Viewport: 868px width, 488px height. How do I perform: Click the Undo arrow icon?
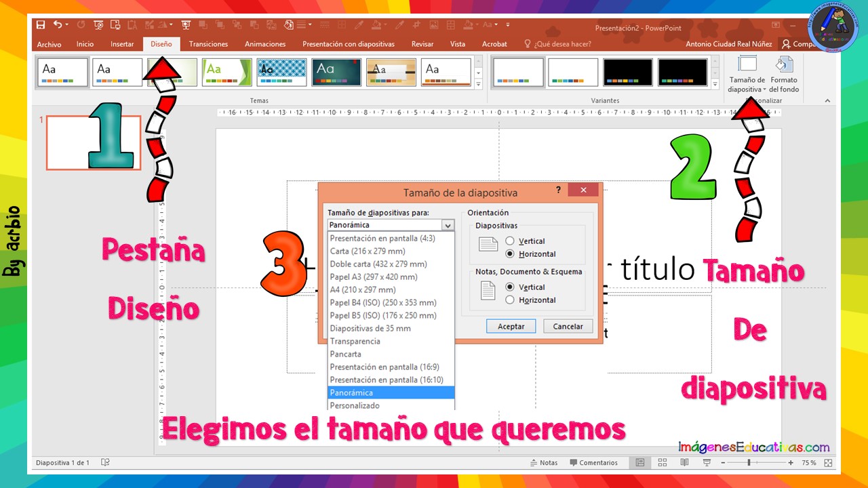(58, 25)
